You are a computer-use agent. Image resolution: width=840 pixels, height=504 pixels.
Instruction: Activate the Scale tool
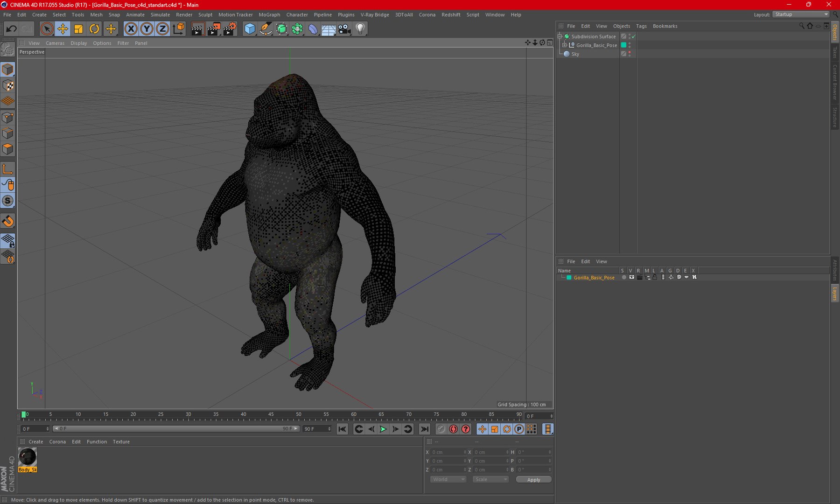78,29
